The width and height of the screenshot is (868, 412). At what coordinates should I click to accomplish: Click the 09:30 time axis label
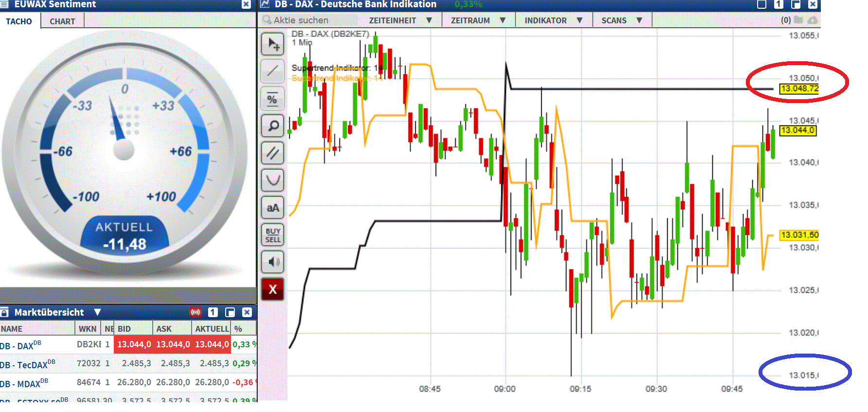(656, 389)
